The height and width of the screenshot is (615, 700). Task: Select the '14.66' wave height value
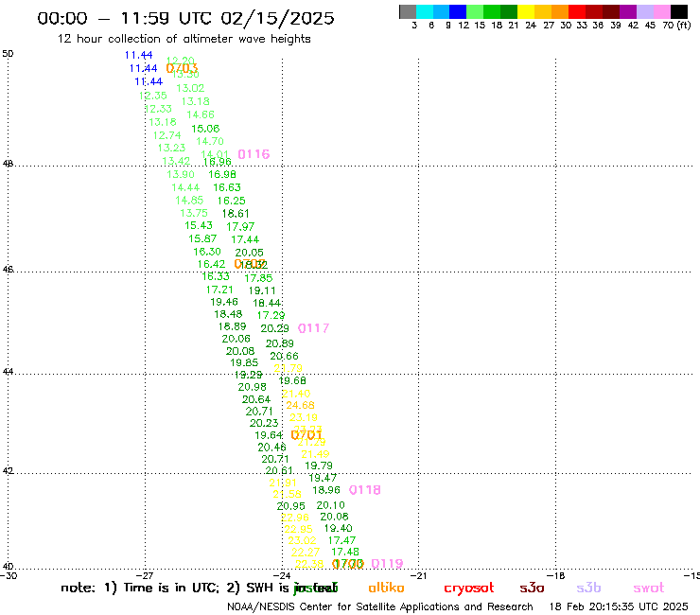[201, 114]
